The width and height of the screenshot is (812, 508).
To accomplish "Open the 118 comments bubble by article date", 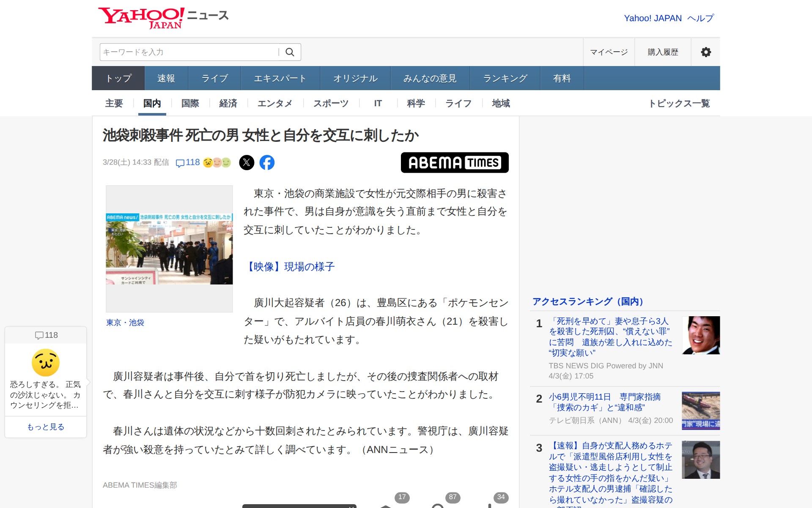I will pyautogui.click(x=188, y=163).
